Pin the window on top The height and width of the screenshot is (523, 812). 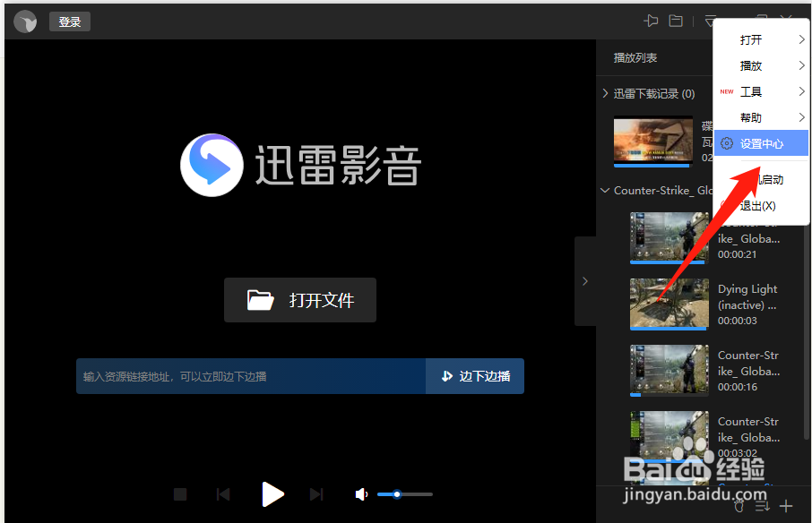(x=651, y=21)
